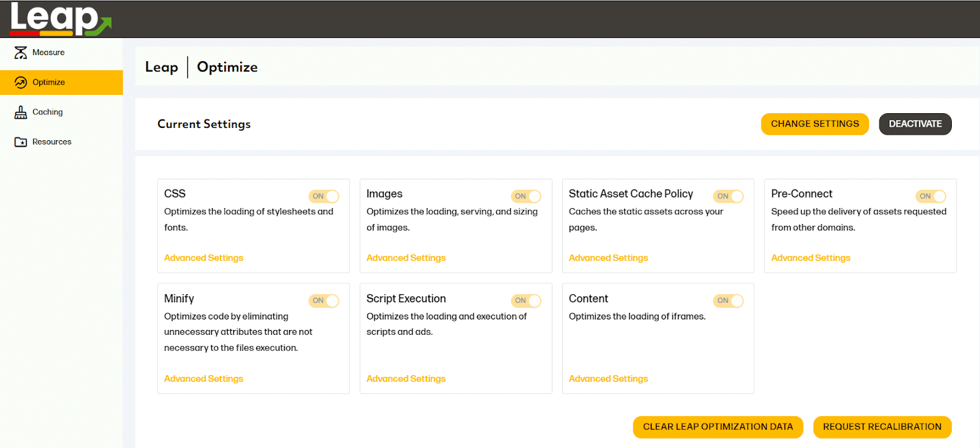Click the 'Script Execution' card title

point(406,299)
